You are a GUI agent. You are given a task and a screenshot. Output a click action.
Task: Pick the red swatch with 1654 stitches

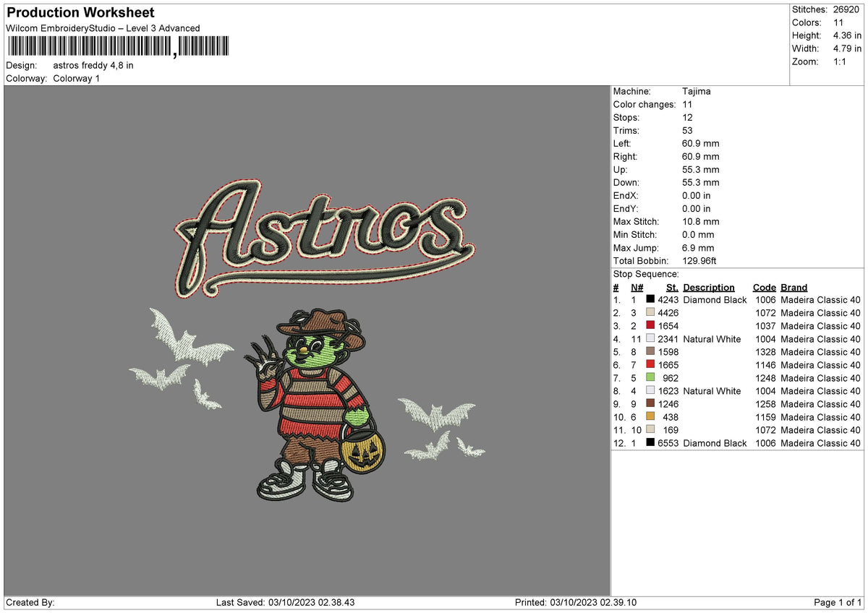(x=651, y=325)
